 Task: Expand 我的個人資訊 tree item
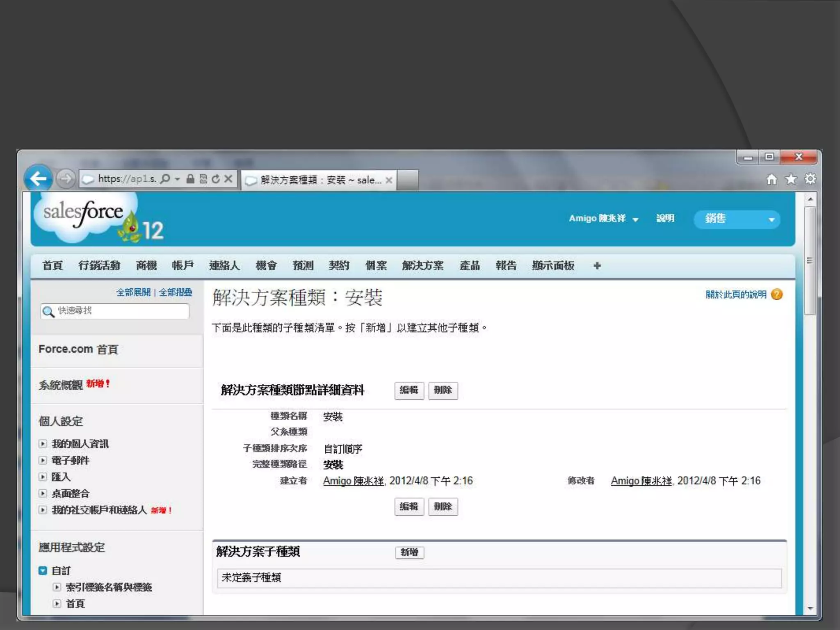click(x=43, y=444)
